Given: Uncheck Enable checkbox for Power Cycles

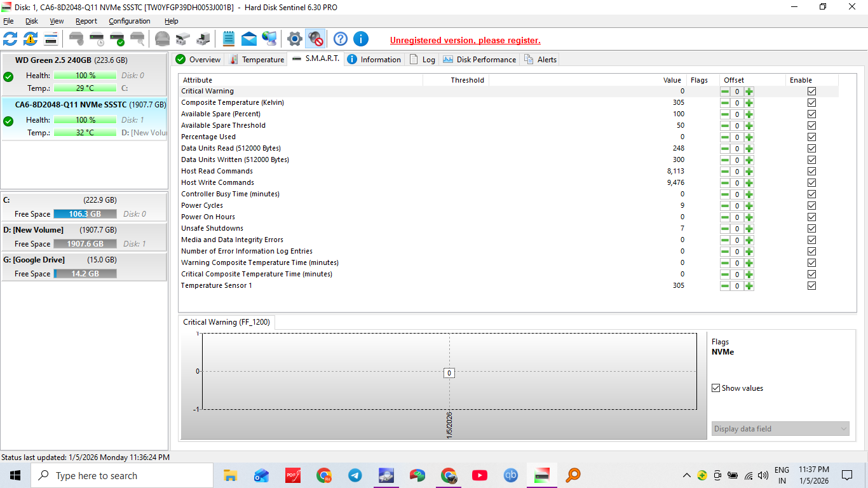Looking at the screenshot, I should click(811, 206).
